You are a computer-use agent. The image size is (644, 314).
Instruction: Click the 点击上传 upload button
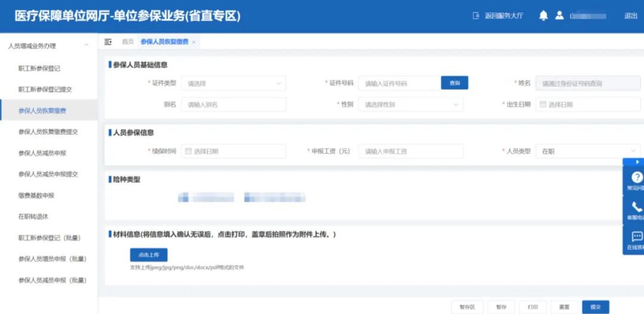tap(148, 255)
